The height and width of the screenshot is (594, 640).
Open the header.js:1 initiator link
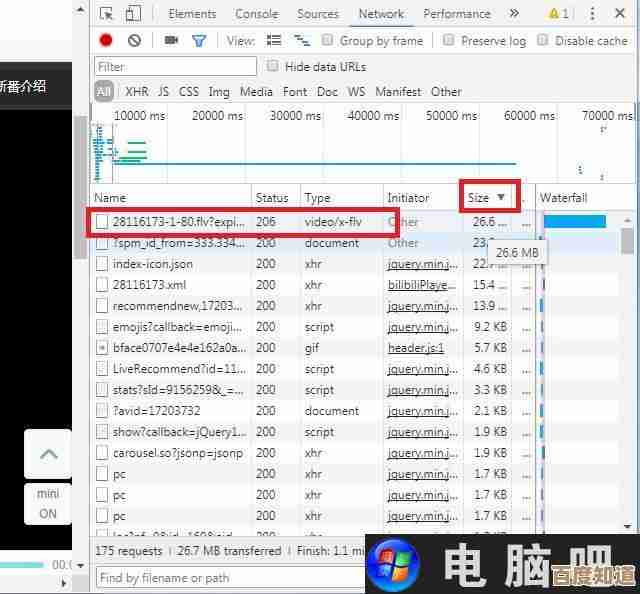(415, 348)
